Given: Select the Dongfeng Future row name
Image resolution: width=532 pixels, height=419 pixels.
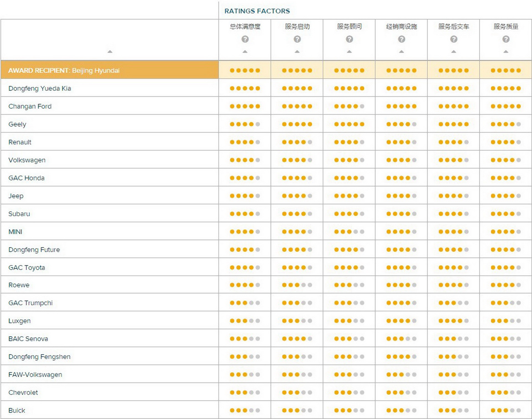Looking at the screenshot, I should 34,250.
